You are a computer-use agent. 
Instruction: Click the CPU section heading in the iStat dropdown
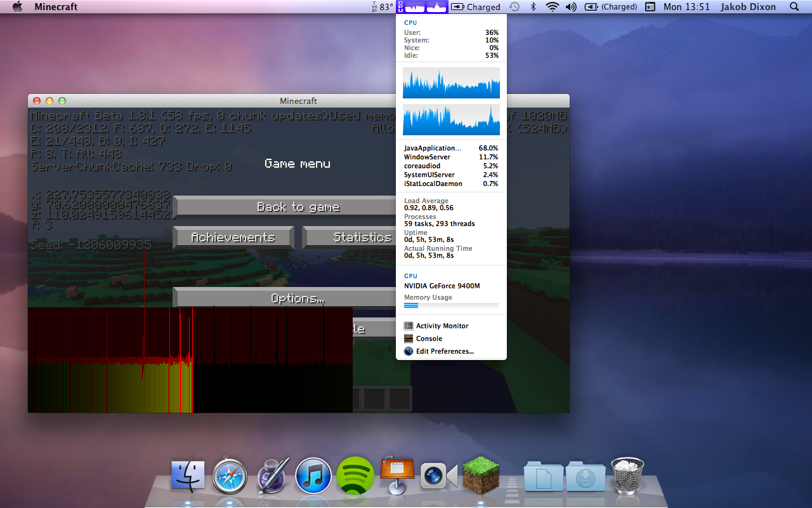click(x=410, y=23)
